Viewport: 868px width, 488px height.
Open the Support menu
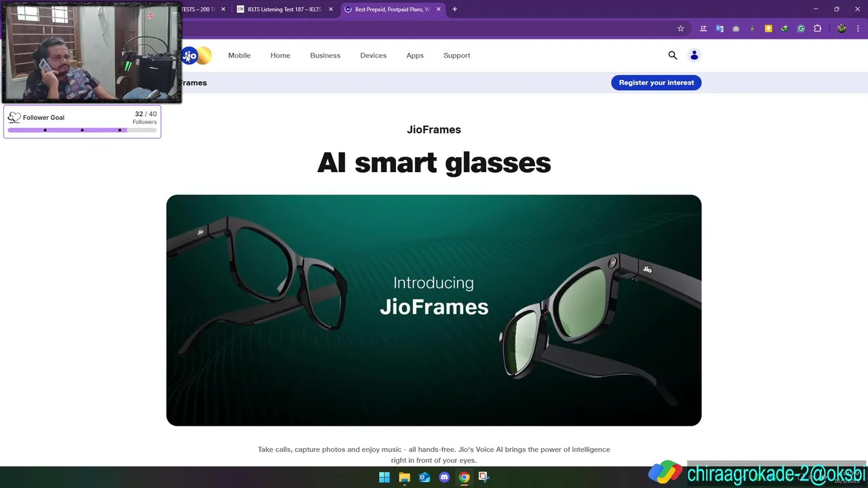(457, 56)
